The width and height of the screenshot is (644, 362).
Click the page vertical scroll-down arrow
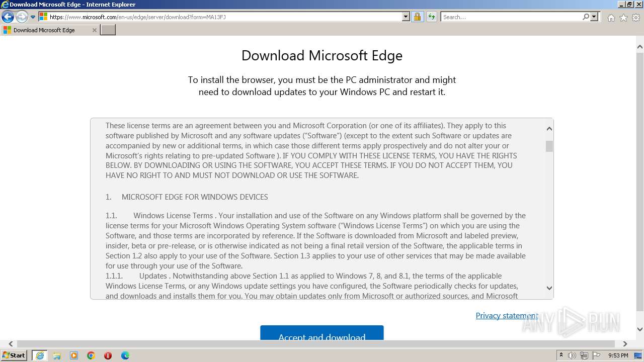[639, 329]
